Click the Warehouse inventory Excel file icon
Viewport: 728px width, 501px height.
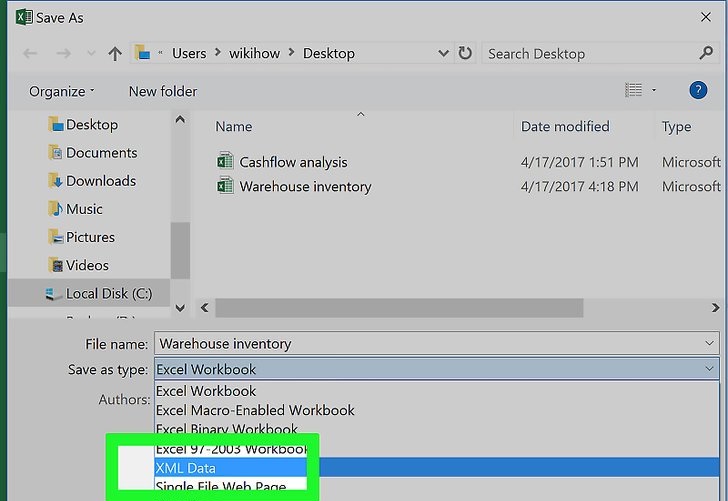click(225, 185)
